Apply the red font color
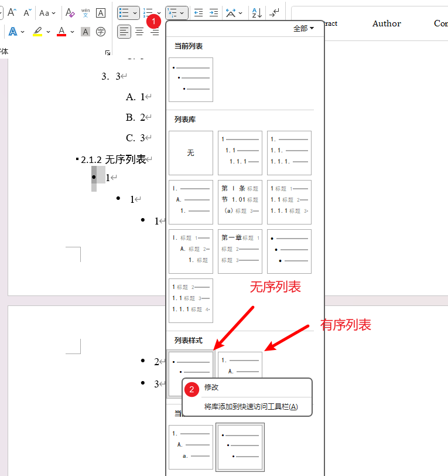 point(61,32)
